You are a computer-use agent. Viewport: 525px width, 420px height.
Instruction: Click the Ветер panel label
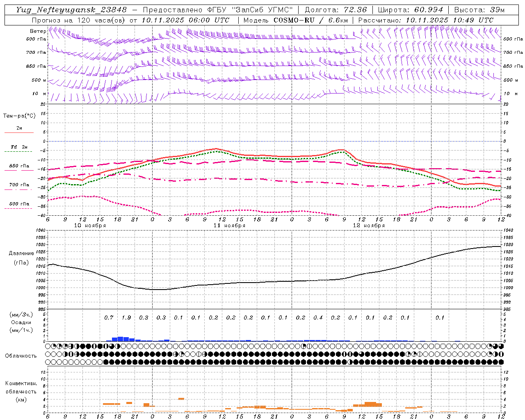tap(38, 31)
